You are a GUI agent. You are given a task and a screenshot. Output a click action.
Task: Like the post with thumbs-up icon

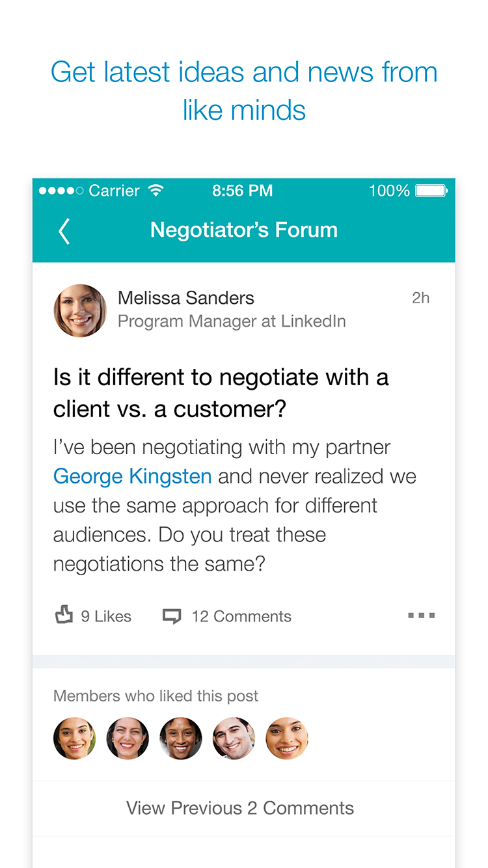[x=63, y=615]
